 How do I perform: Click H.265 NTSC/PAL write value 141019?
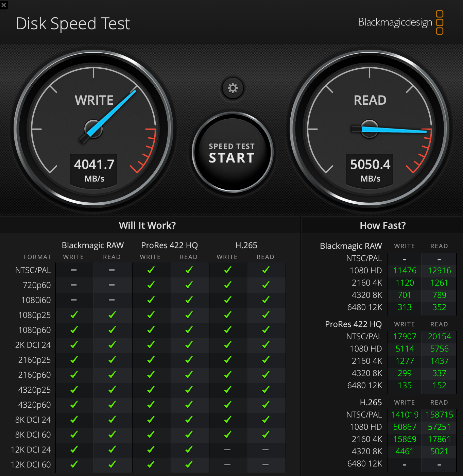tap(405, 415)
